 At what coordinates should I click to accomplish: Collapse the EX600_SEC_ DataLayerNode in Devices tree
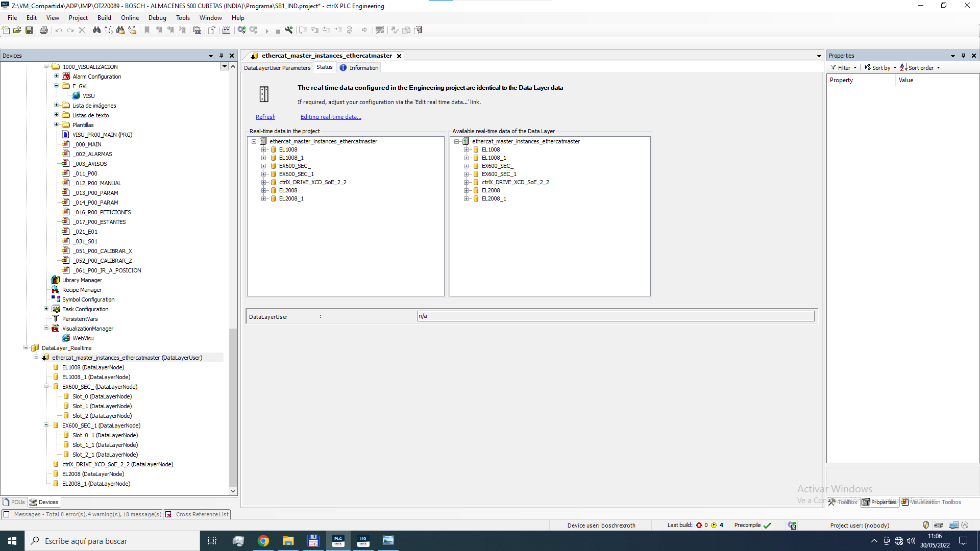[46, 387]
